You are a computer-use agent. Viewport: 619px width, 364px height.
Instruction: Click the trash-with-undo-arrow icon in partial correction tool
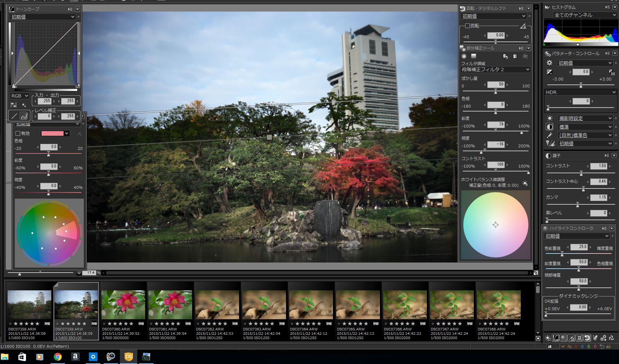(505, 56)
